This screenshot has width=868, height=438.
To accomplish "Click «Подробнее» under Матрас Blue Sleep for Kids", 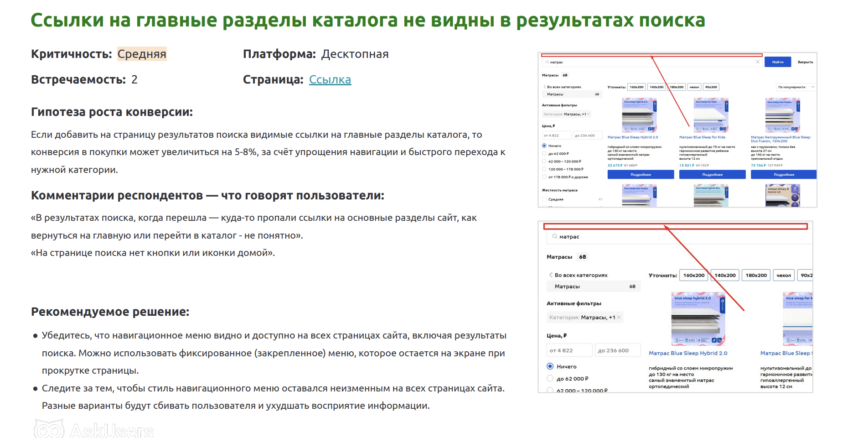I will tap(713, 174).
